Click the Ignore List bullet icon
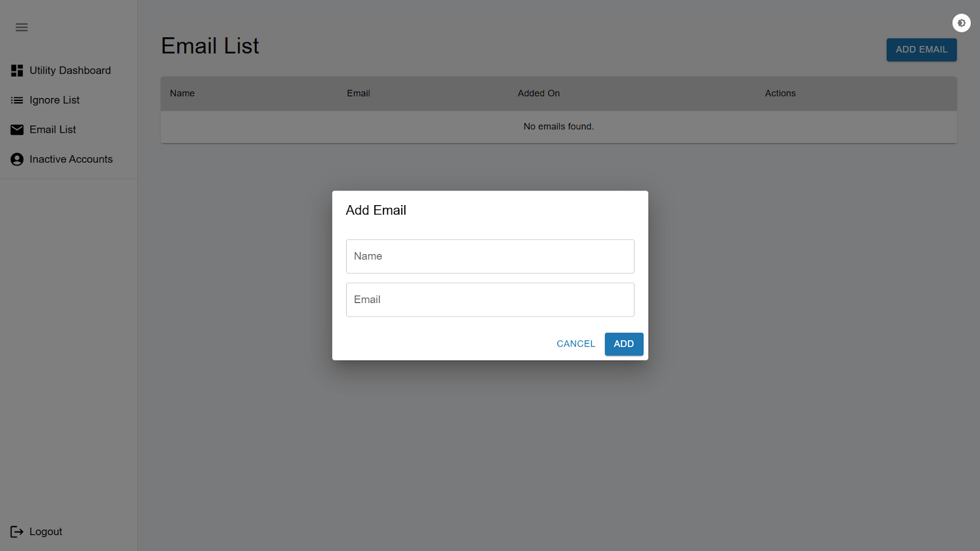Image resolution: width=980 pixels, height=551 pixels. [17, 100]
